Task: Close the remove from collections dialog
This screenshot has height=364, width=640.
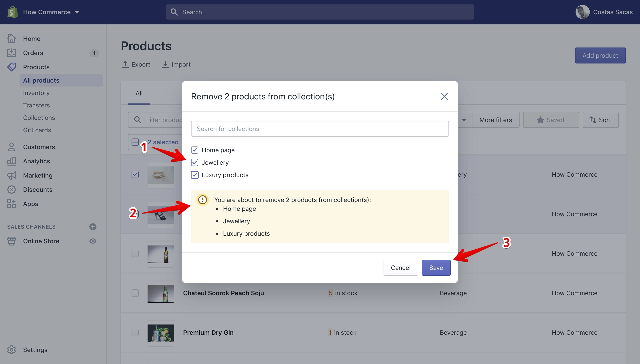Action: [x=444, y=96]
